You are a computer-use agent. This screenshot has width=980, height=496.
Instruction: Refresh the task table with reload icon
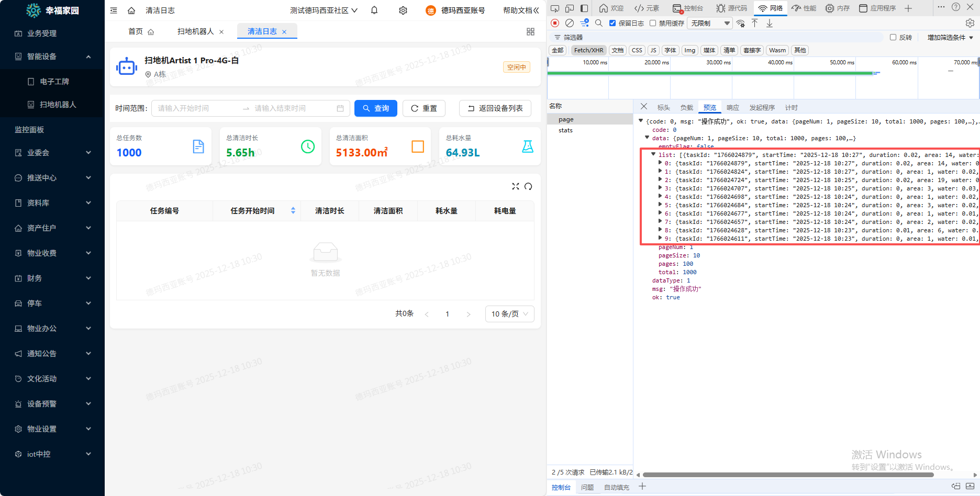(528, 186)
